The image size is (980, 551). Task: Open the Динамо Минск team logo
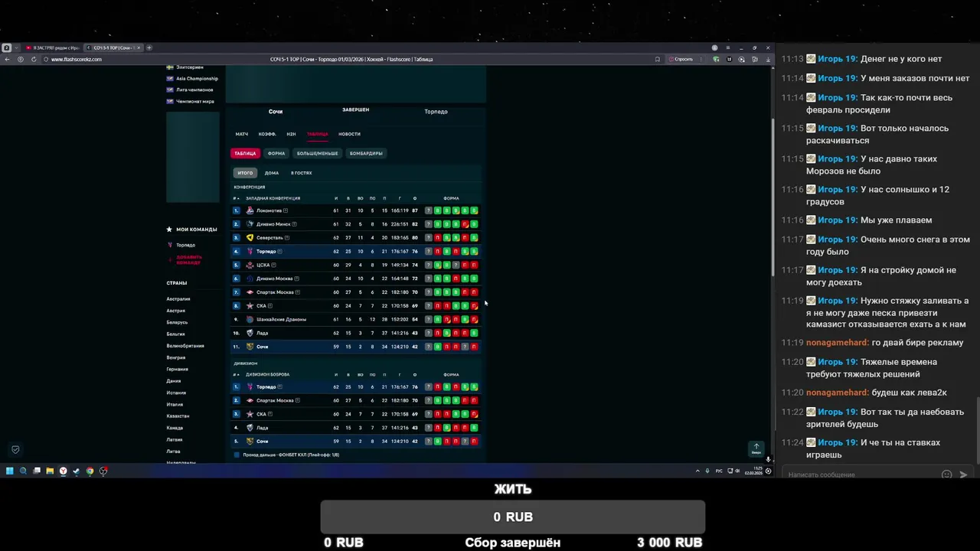point(250,224)
